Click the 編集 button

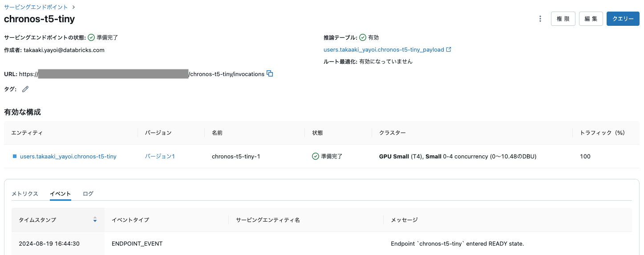click(x=591, y=19)
